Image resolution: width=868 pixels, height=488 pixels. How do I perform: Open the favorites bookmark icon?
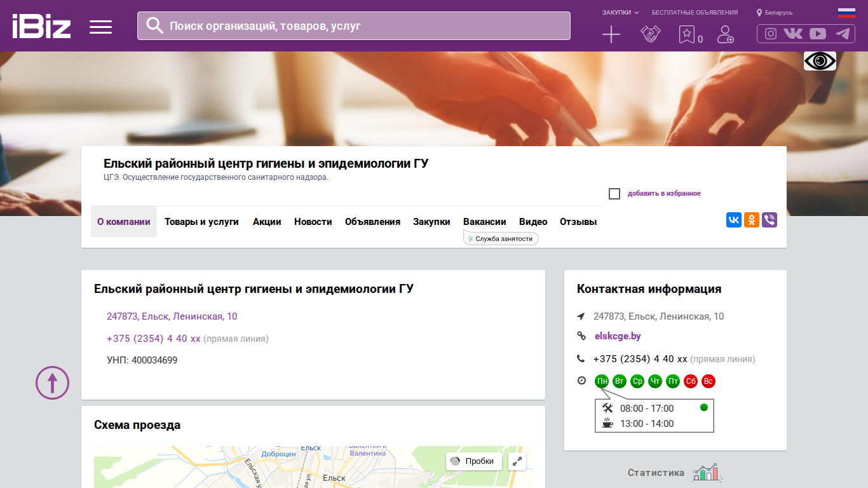(x=686, y=34)
